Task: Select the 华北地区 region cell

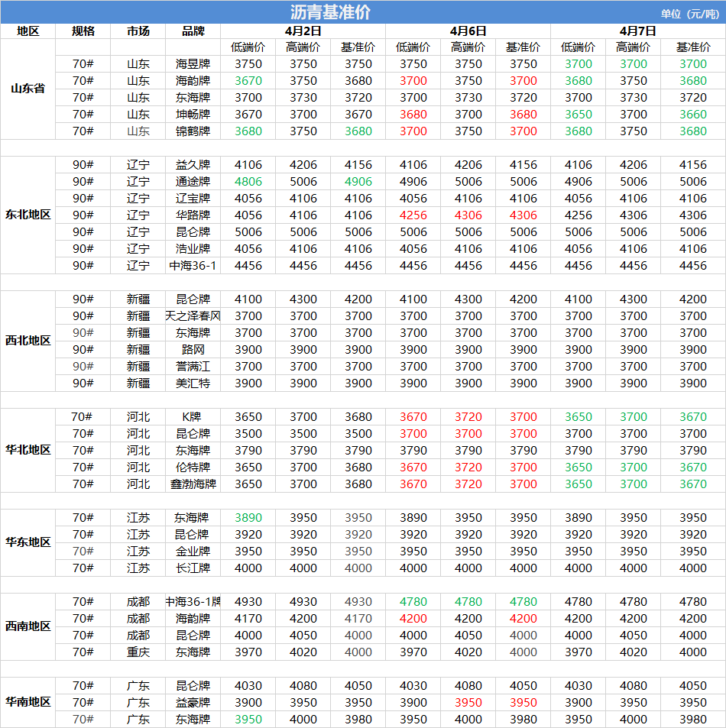Action: click(x=28, y=450)
